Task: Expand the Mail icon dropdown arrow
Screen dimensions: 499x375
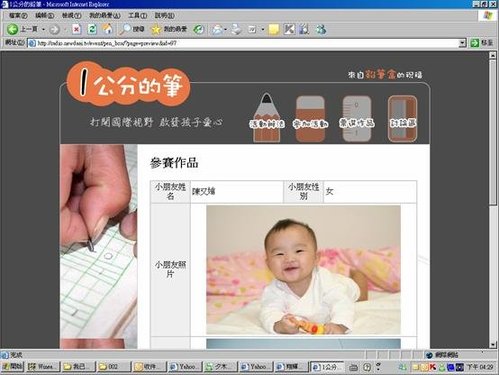Action: tap(226, 30)
